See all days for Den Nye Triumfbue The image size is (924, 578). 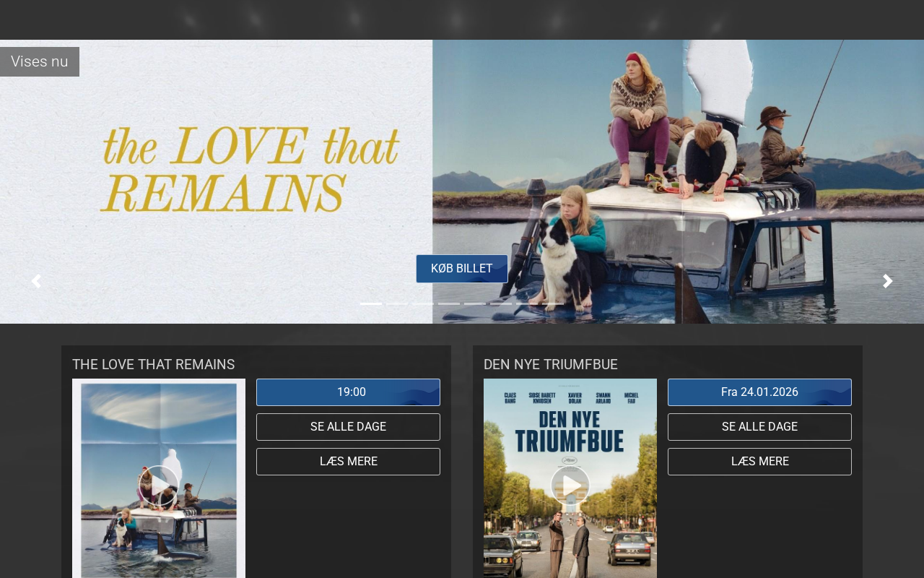tap(759, 427)
